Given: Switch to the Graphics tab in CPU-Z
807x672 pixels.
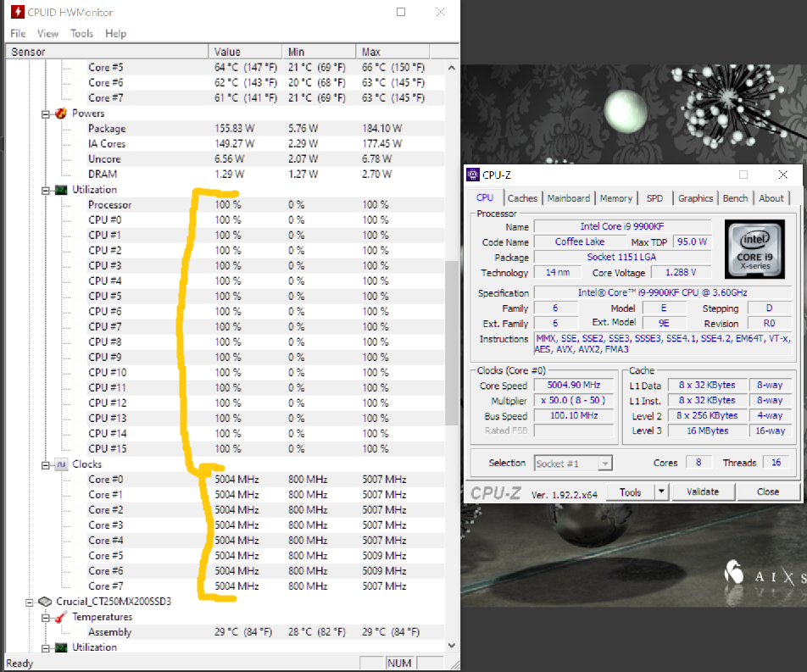Looking at the screenshot, I should [695, 198].
